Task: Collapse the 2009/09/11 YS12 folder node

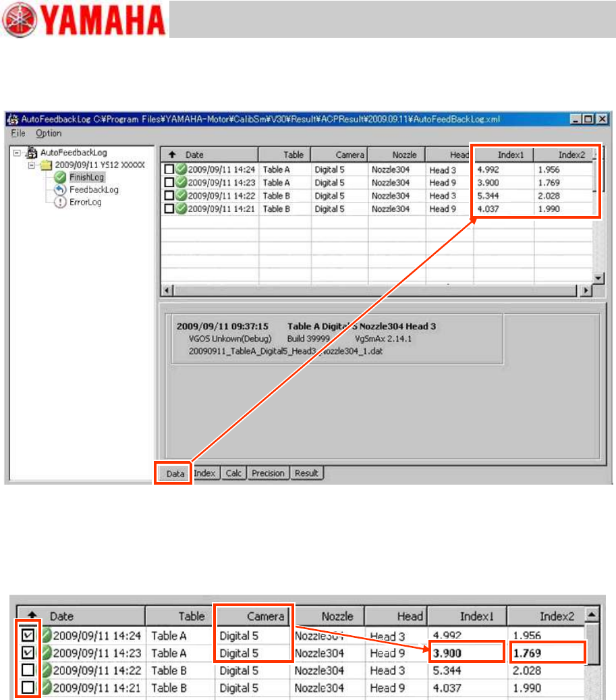Action: pos(31,165)
